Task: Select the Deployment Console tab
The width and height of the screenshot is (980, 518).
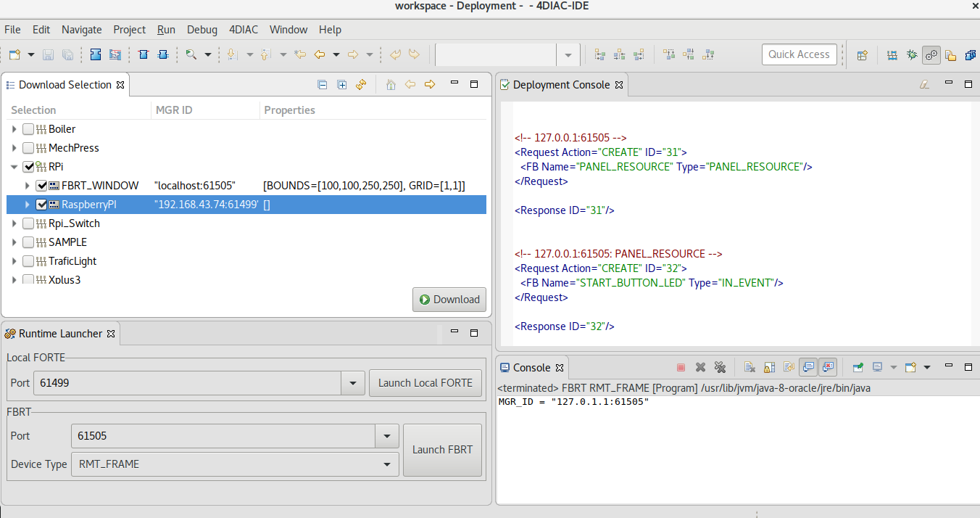Action: [x=561, y=85]
